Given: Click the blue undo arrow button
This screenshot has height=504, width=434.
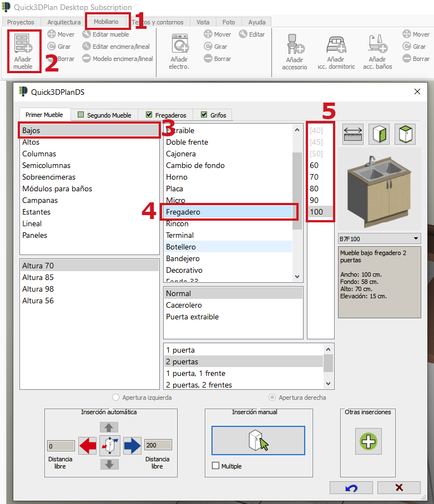Looking at the screenshot, I should (x=351, y=487).
